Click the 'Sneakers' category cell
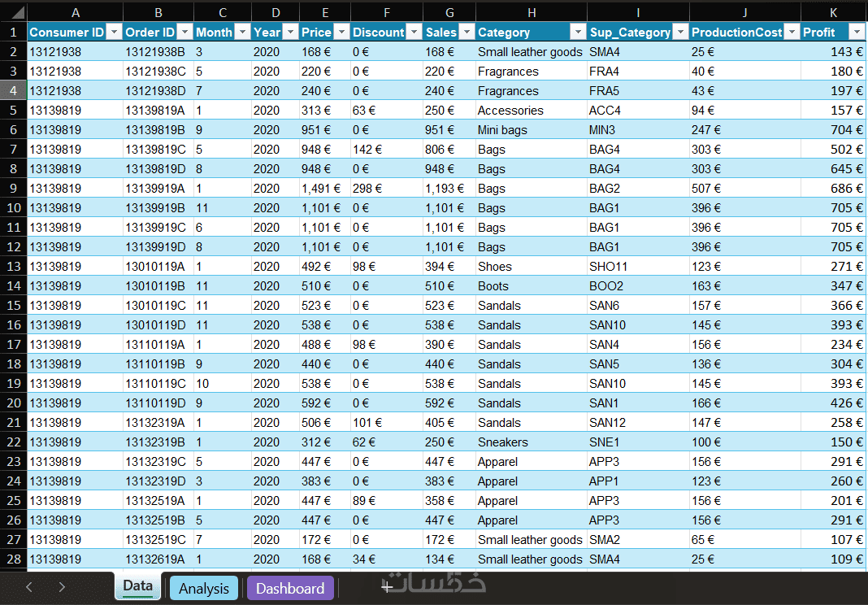Viewport: 868px width, 605px height. 532,442
